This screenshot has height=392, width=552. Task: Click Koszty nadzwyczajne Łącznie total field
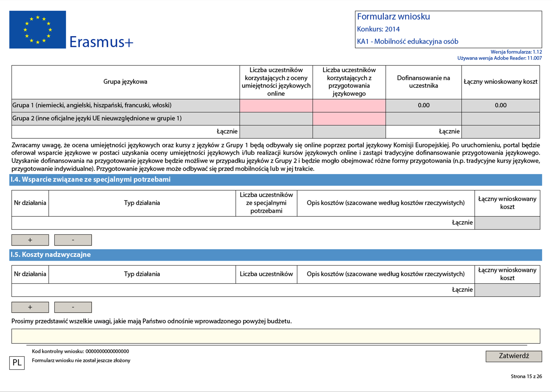tap(507, 290)
